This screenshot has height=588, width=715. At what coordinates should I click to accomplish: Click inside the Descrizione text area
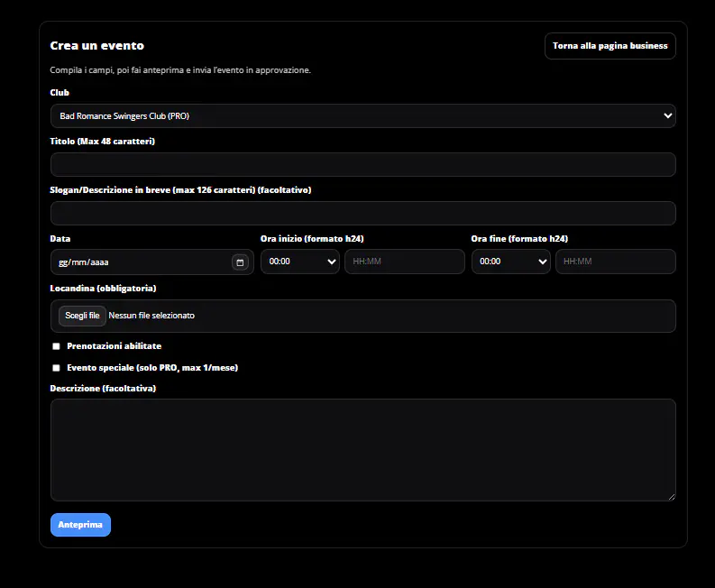coord(362,449)
